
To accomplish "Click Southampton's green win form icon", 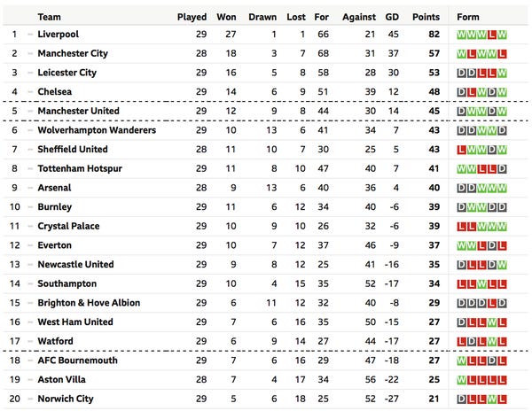I will pyautogui.click(x=481, y=283).
